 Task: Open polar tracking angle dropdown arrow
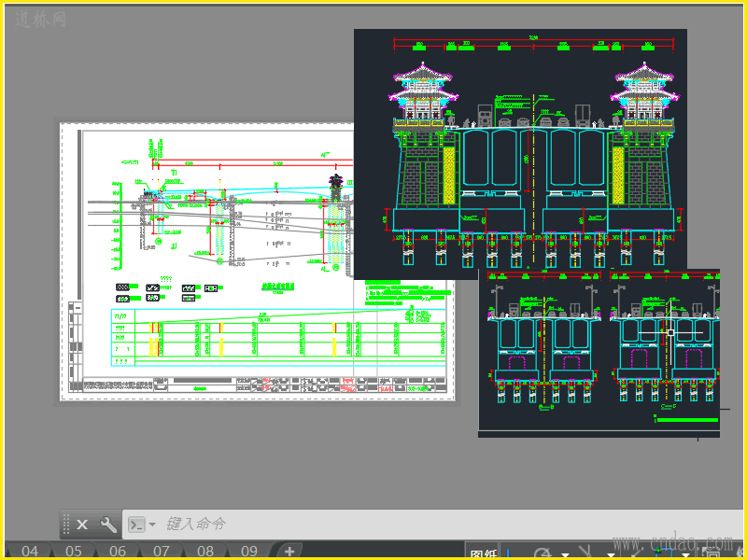tap(565, 554)
